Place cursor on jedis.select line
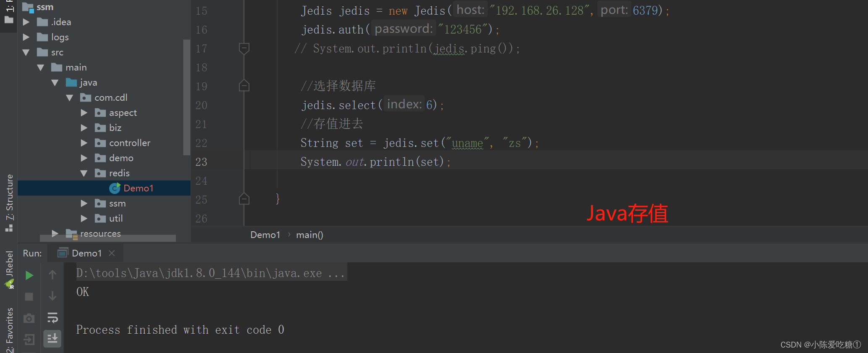Image resolution: width=868 pixels, height=353 pixels. click(372, 105)
